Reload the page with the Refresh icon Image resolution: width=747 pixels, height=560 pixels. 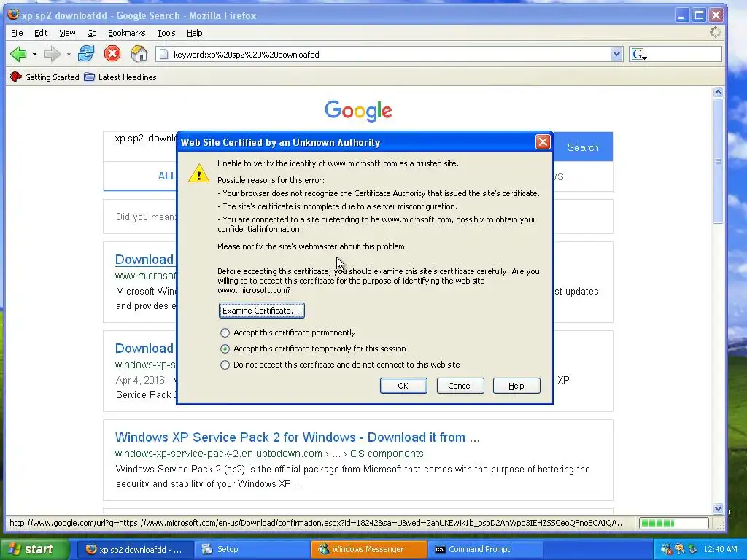pos(86,53)
